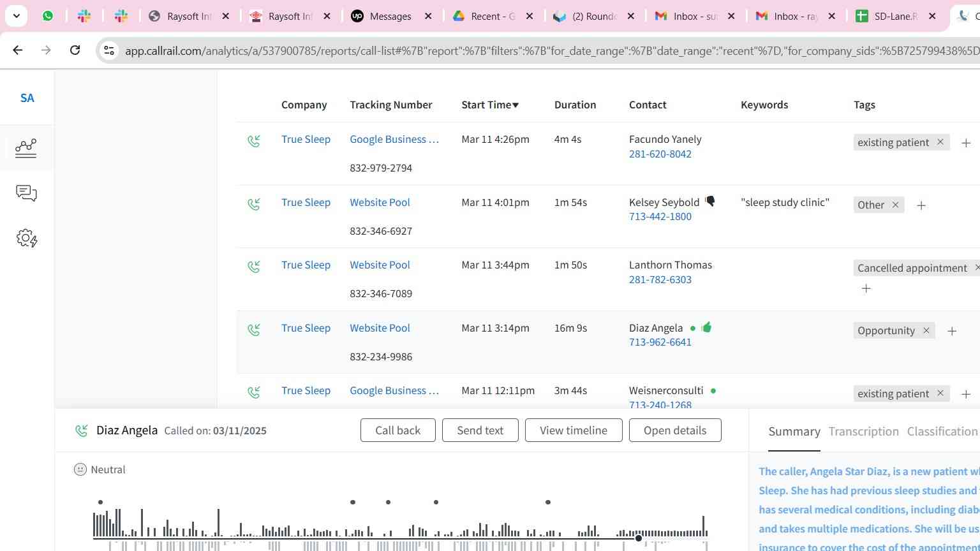The height and width of the screenshot is (551, 980).
Task: Click the playhead handle on call waveform
Action: click(638, 539)
